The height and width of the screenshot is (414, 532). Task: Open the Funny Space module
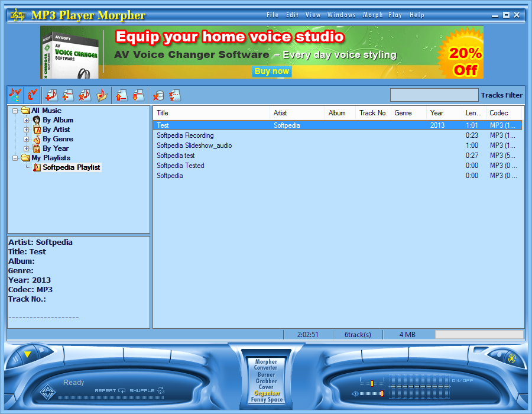coord(267,400)
